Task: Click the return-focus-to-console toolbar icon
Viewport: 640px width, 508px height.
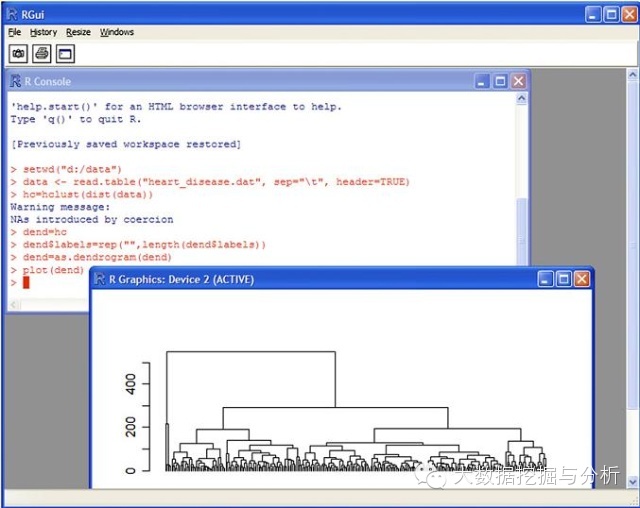Action: pyautogui.click(x=65, y=53)
